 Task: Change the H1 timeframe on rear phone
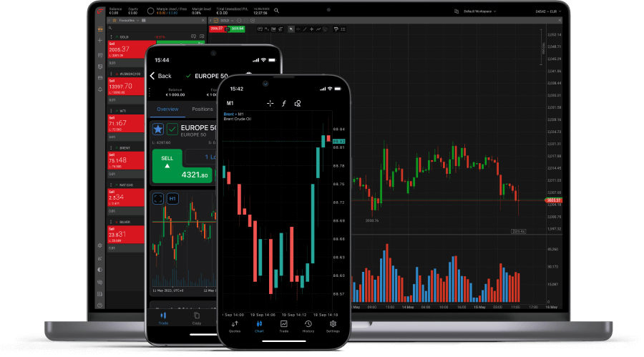click(x=172, y=199)
